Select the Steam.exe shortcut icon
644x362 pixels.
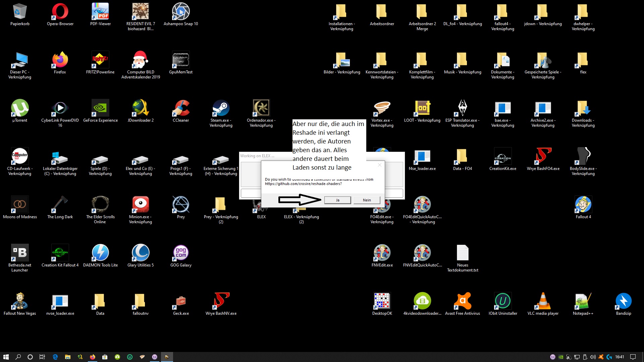[x=221, y=108]
